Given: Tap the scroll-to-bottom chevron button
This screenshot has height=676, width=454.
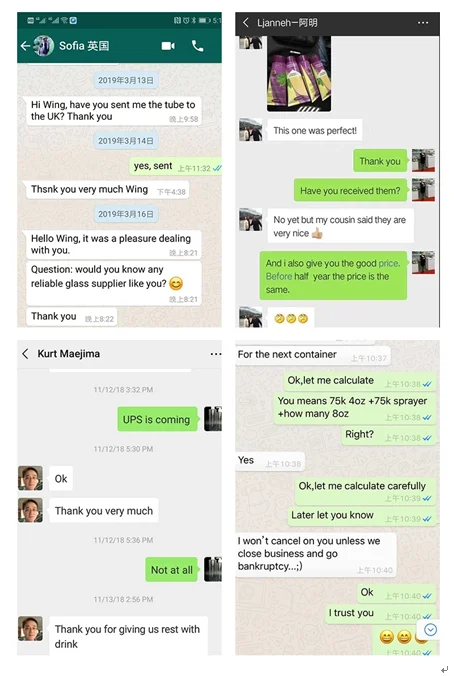Looking at the screenshot, I should pyautogui.click(x=430, y=630).
